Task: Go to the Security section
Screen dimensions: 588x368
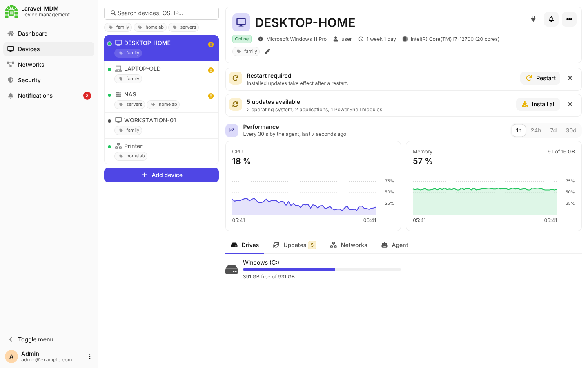Action: pos(49,80)
